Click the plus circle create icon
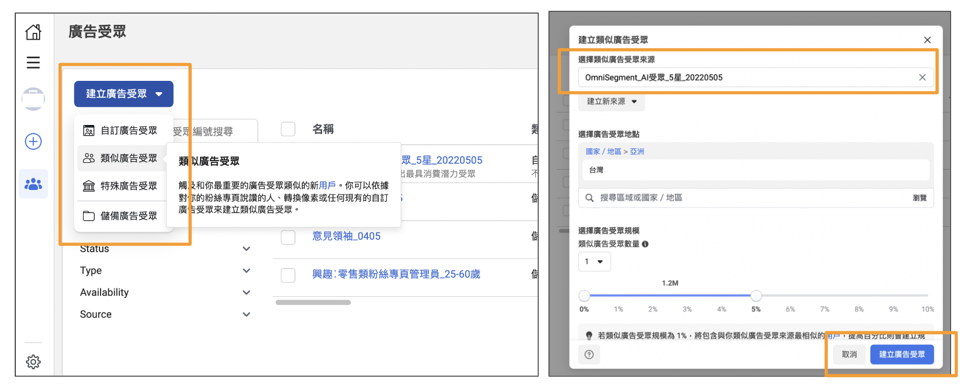Screen dimensions: 980x389 pyautogui.click(x=33, y=141)
